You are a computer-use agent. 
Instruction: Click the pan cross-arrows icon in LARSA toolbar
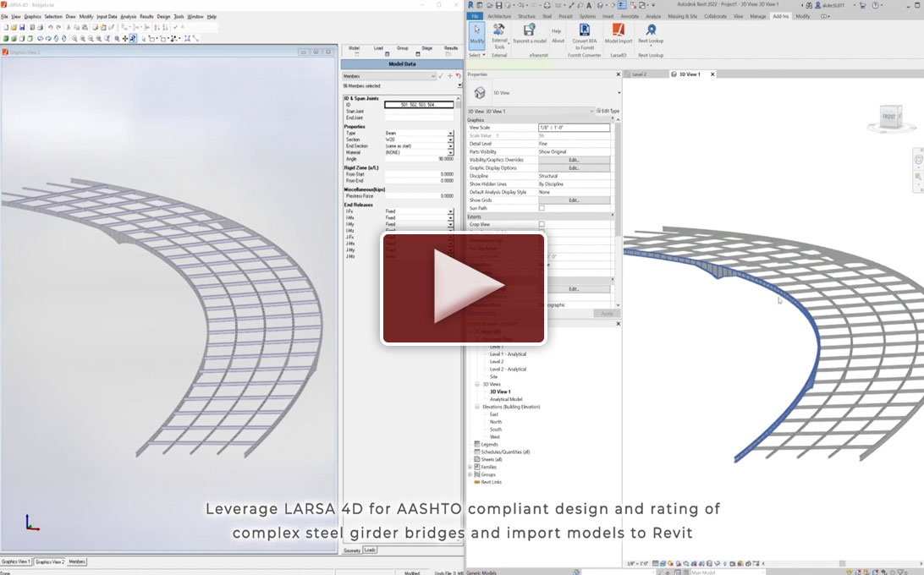[125, 38]
